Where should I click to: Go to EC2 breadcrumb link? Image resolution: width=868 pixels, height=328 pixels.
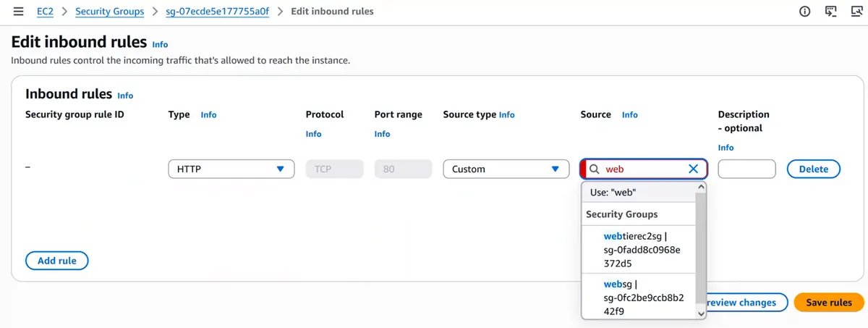(45, 12)
